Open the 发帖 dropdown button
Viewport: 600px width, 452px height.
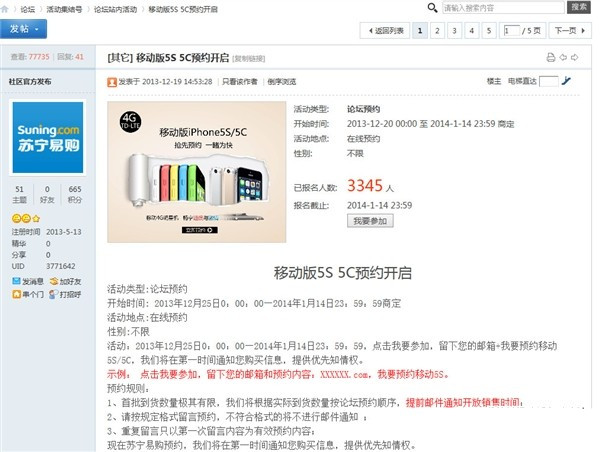click(24, 29)
